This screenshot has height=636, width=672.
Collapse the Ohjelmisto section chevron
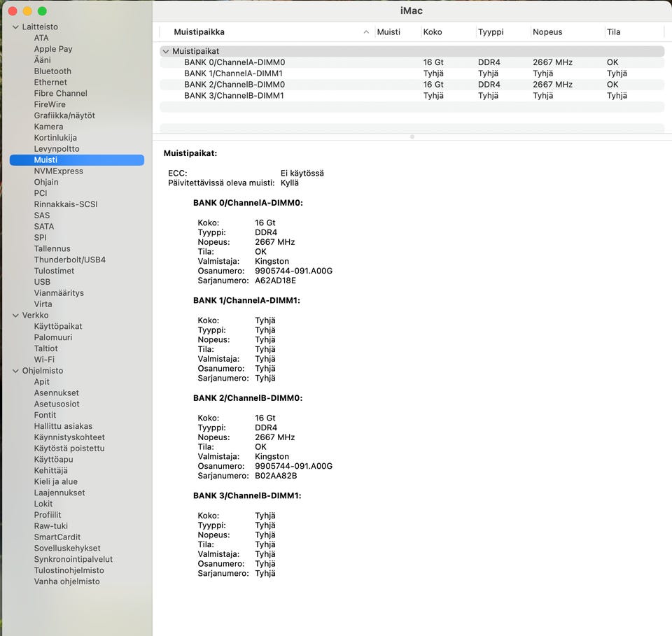click(15, 371)
